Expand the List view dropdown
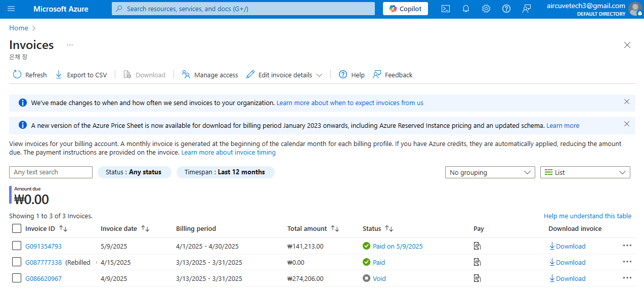Image resolution: width=644 pixels, height=290 pixels. [585, 172]
